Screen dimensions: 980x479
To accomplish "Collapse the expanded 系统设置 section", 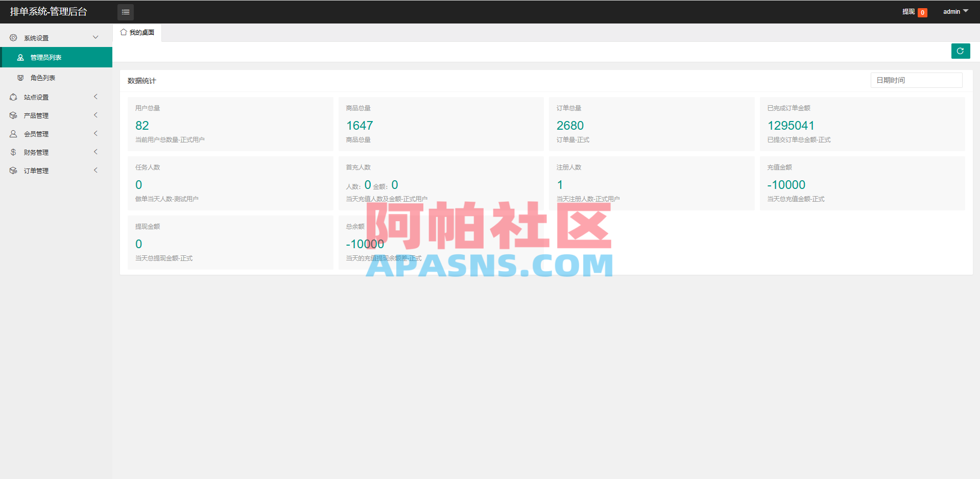I will coord(95,37).
